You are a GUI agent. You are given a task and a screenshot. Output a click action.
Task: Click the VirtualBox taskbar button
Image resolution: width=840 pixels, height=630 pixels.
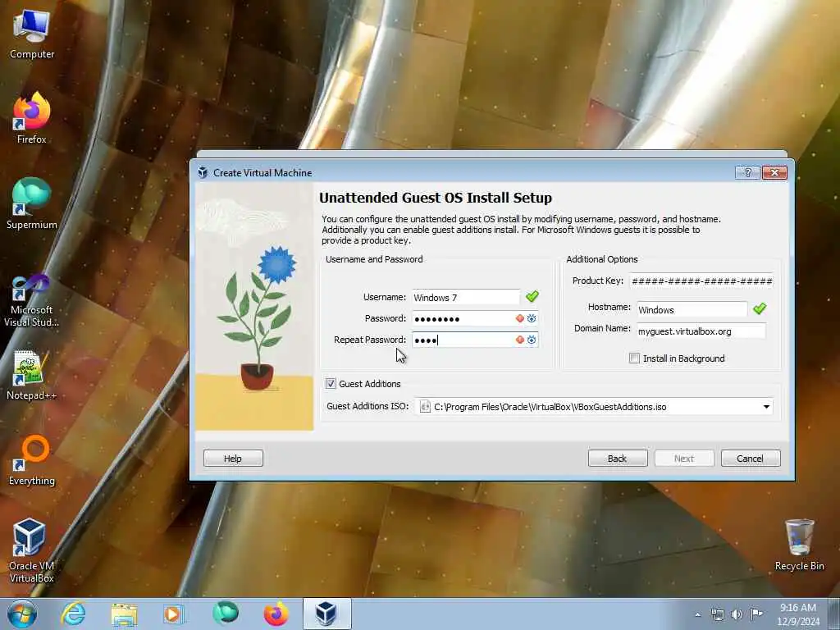point(326,614)
